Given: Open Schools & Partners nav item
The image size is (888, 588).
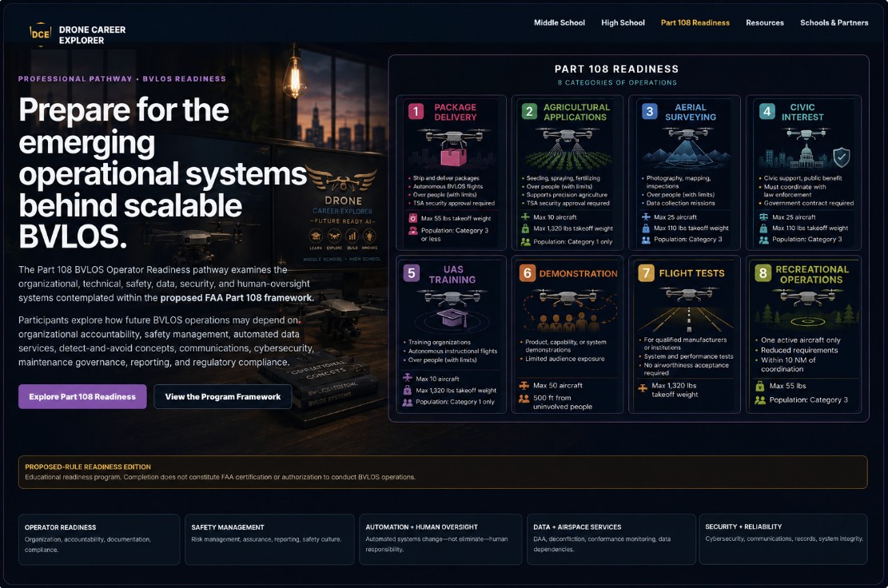Looking at the screenshot, I should [834, 22].
